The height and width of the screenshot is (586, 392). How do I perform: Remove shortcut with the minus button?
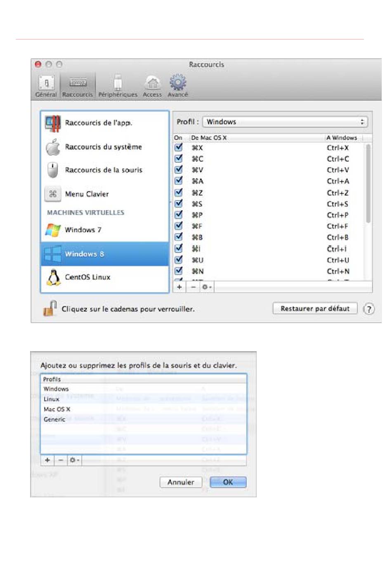click(193, 287)
